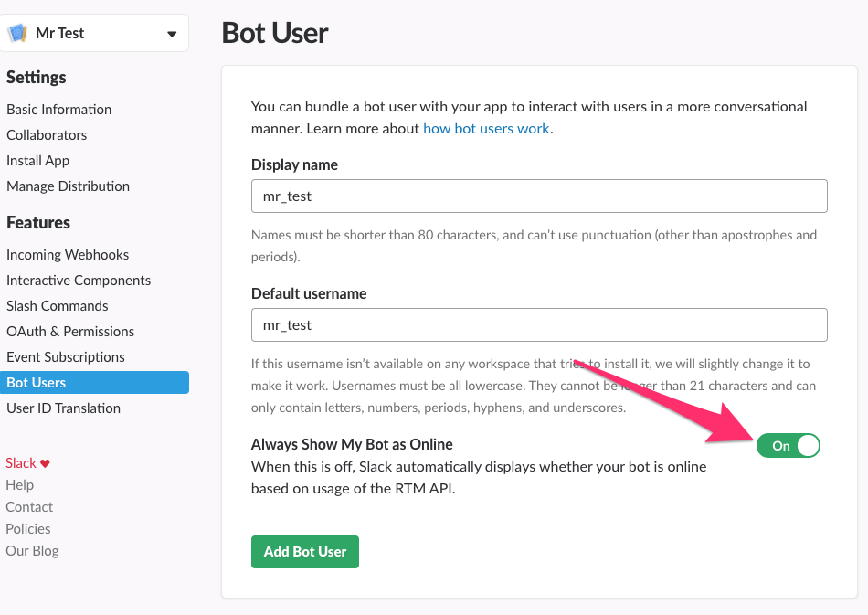Go to Event Subscriptions
The image size is (868, 615).
[66, 357]
